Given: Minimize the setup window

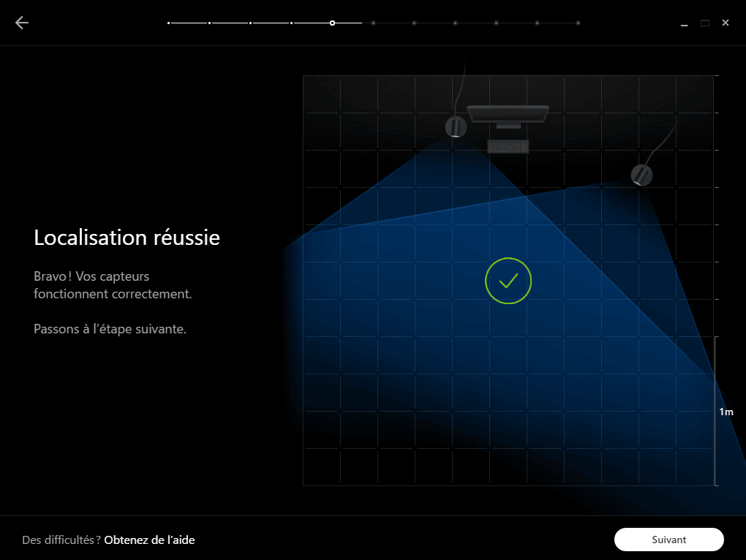Looking at the screenshot, I should pos(685,23).
